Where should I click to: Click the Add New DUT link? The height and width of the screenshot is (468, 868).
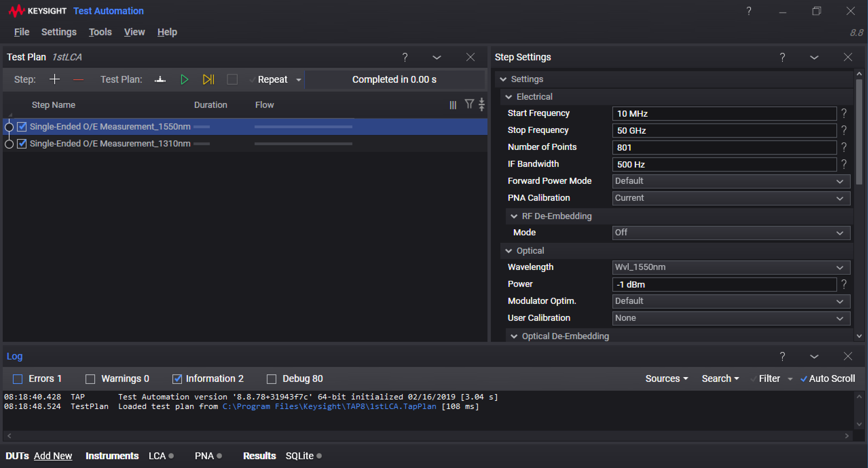(53, 456)
